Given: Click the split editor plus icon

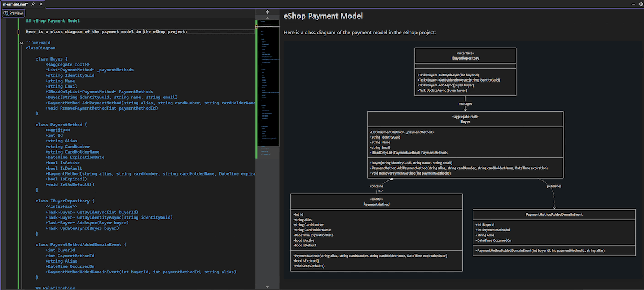Looking at the screenshot, I should coord(267,11).
